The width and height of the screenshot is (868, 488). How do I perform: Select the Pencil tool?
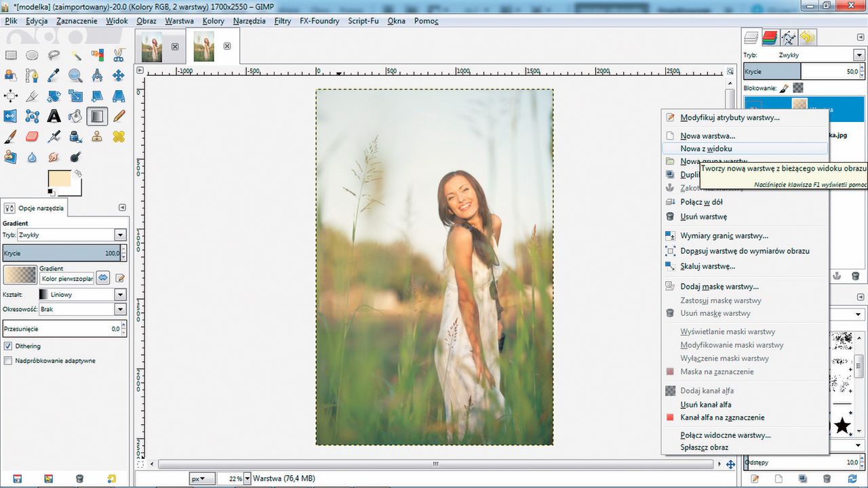tap(119, 116)
